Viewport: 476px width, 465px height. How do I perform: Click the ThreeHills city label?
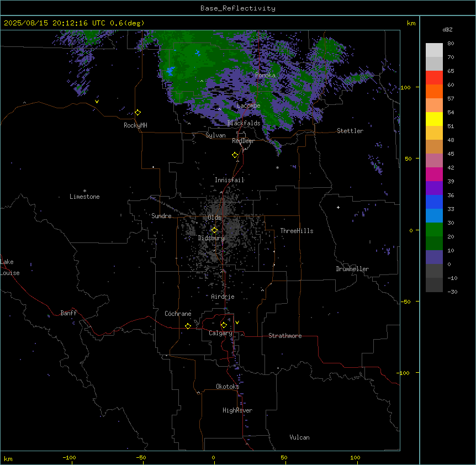pyautogui.click(x=297, y=231)
